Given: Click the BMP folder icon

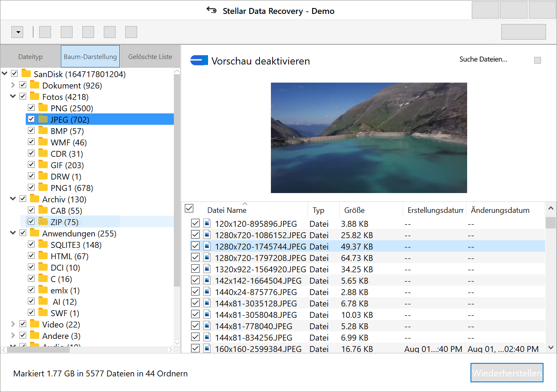Looking at the screenshot, I should point(43,130).
